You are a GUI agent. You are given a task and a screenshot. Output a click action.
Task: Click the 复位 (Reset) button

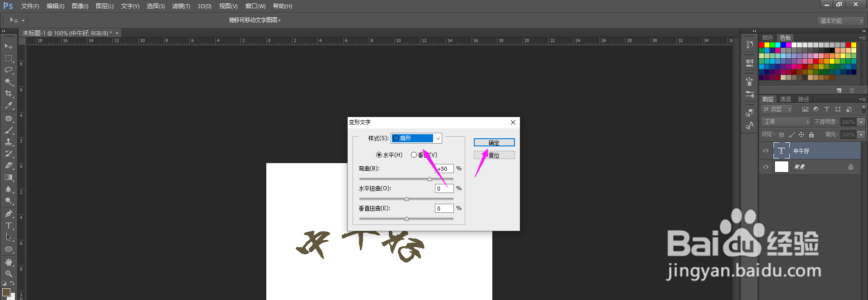click(494, 155)
